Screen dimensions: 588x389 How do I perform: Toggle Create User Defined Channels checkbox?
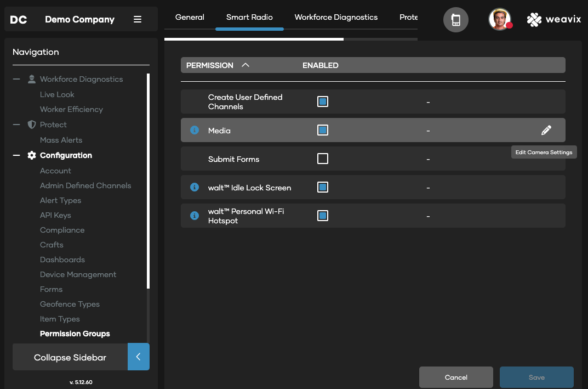(323, 102)
